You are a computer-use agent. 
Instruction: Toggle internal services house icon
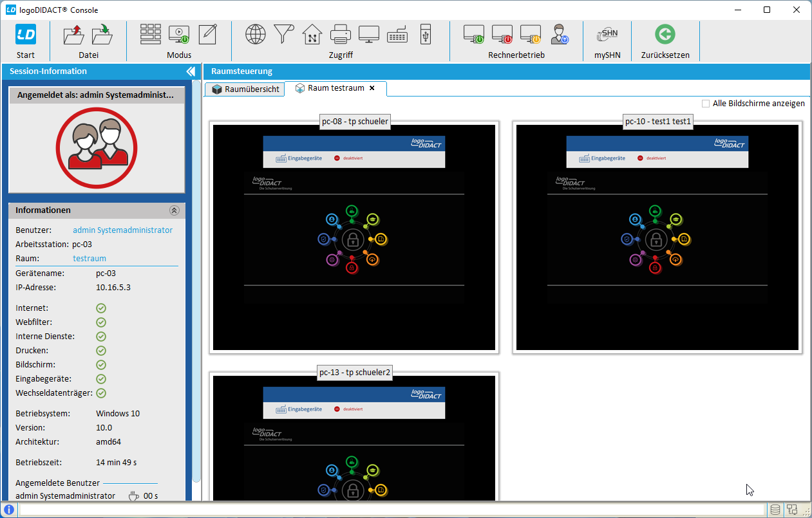[312, 34]
